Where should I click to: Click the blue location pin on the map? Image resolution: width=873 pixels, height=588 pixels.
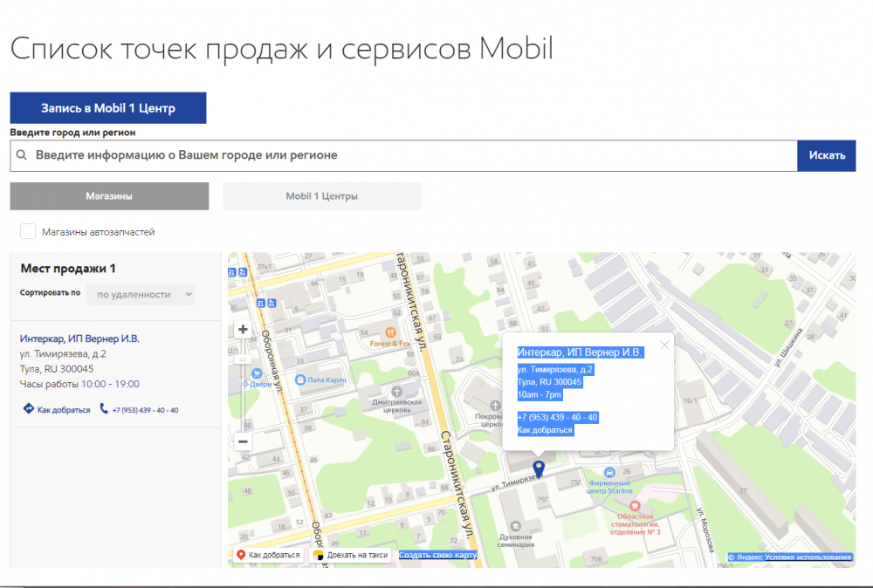[x=539, y=468]
